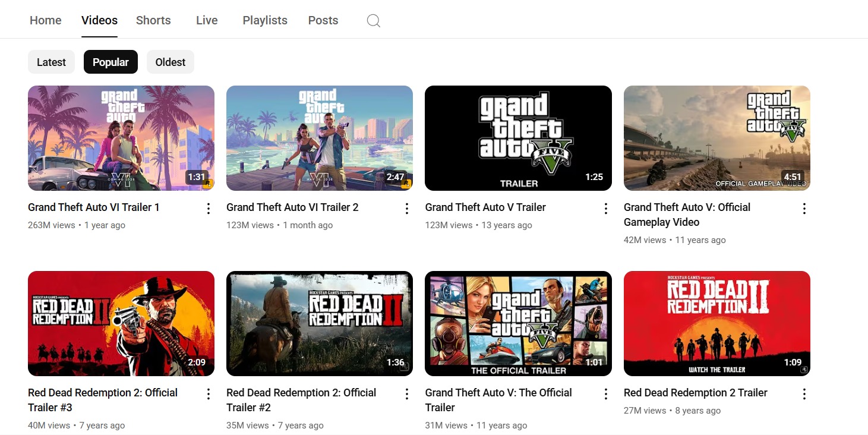Play the red sunset Red Dead Redemption 2 Trailer thumbnail
The height and width of the screenshot is (435, 868).
(x=717, y=323)
